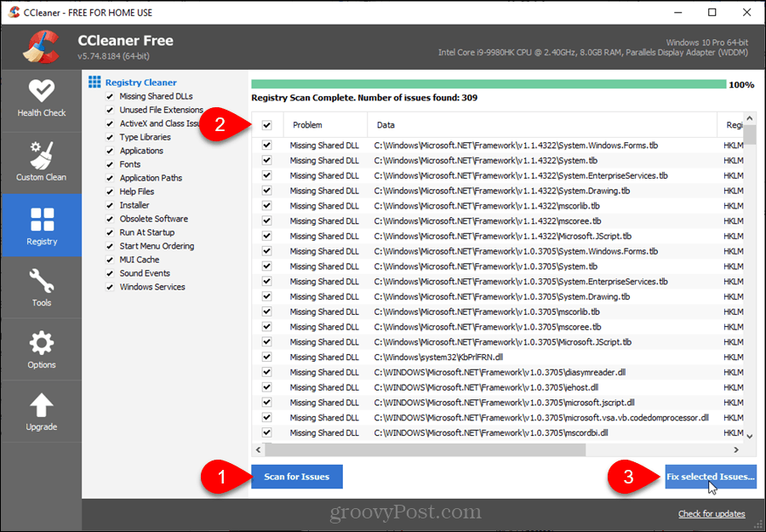Uncheck Unused File Extensions category
The height and width of the screenshot is (532, 766).
tap(110, 111)
